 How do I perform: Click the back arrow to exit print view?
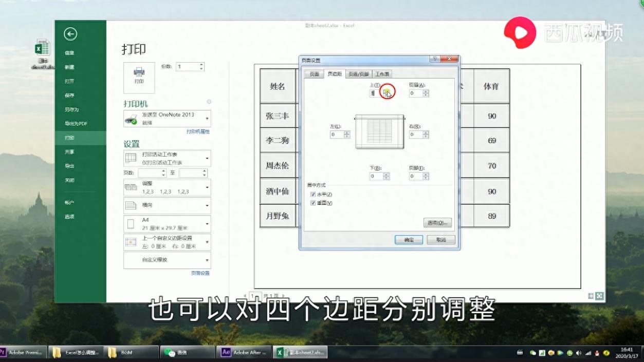click(x=70, y=34)
